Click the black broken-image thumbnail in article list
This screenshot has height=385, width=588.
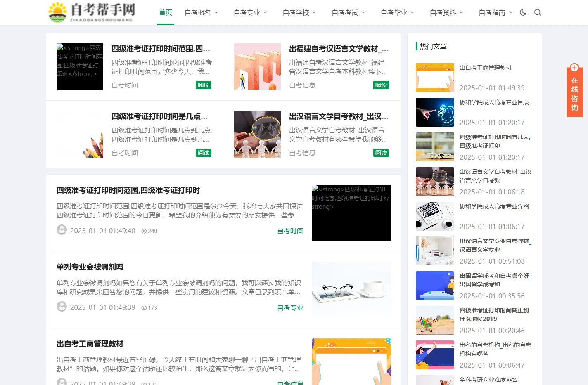[351, 213]
